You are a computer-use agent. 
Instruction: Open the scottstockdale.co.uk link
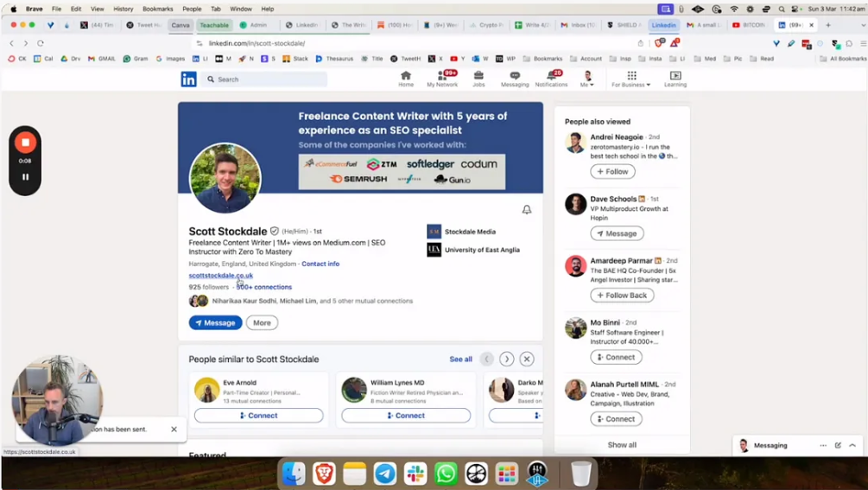click(x=221, y=275)
